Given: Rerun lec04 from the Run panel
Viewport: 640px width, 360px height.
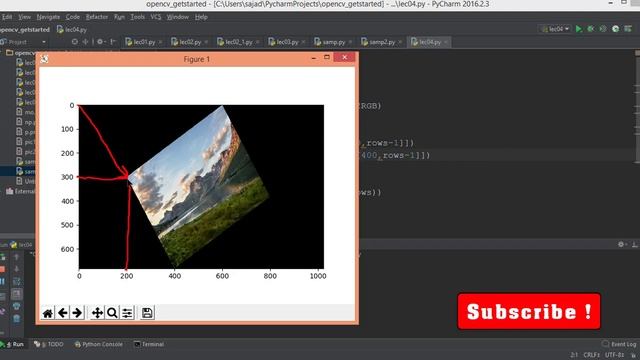Looking at the screenshot, I should coord(2,257).
